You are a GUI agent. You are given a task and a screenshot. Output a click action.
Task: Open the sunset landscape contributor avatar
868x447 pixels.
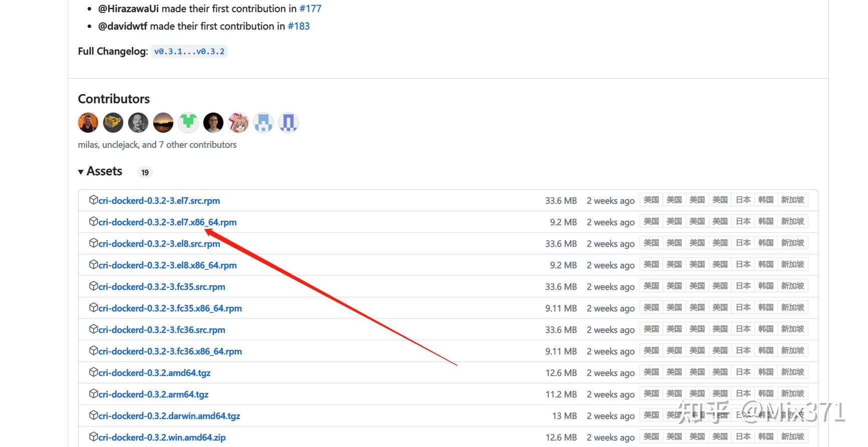(163, 123)
